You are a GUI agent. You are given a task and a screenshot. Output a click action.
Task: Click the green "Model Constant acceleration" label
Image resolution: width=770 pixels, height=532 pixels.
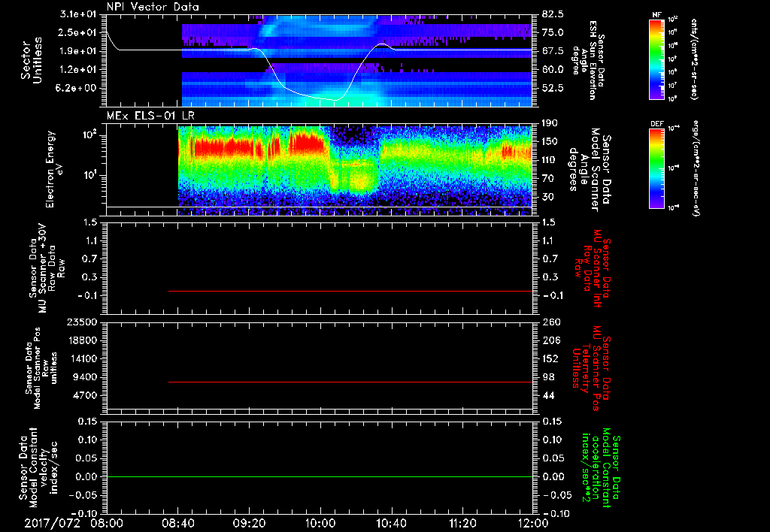coord(601,469)
